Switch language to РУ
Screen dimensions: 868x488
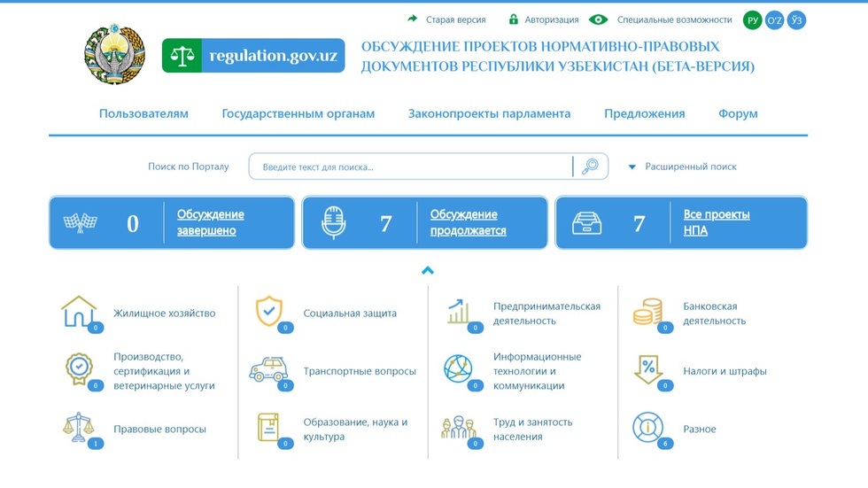point(752,19)
